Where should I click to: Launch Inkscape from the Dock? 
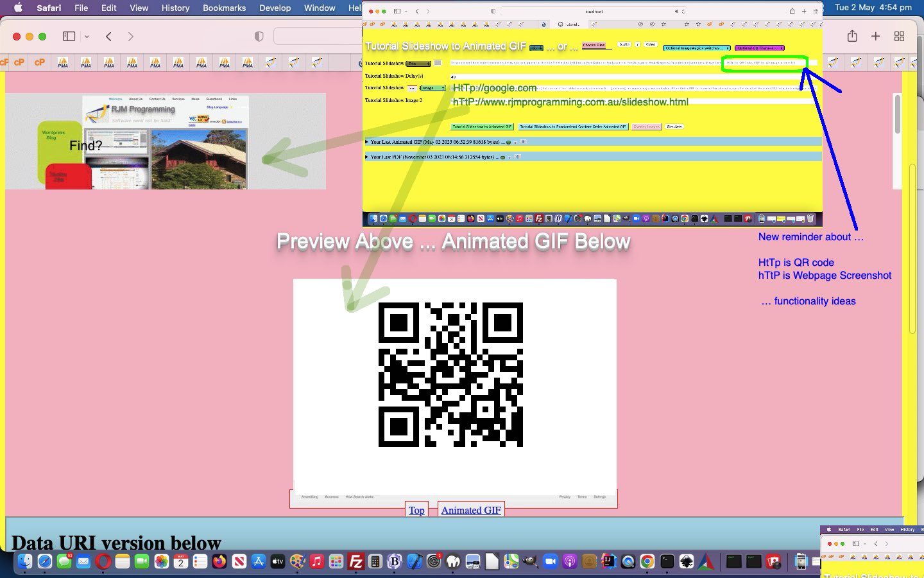click(x=687, y=561)
